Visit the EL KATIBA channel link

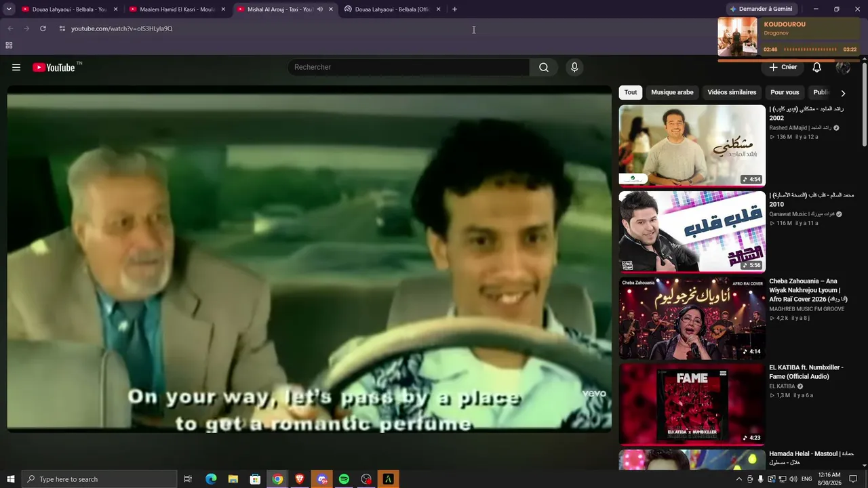pos(782,386)
